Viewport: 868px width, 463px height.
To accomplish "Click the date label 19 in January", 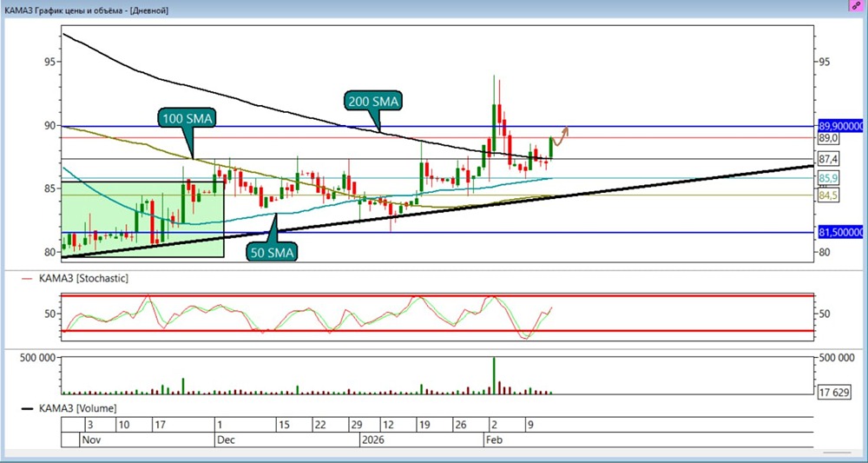I will pyautogui.click(x=425, y=426).
